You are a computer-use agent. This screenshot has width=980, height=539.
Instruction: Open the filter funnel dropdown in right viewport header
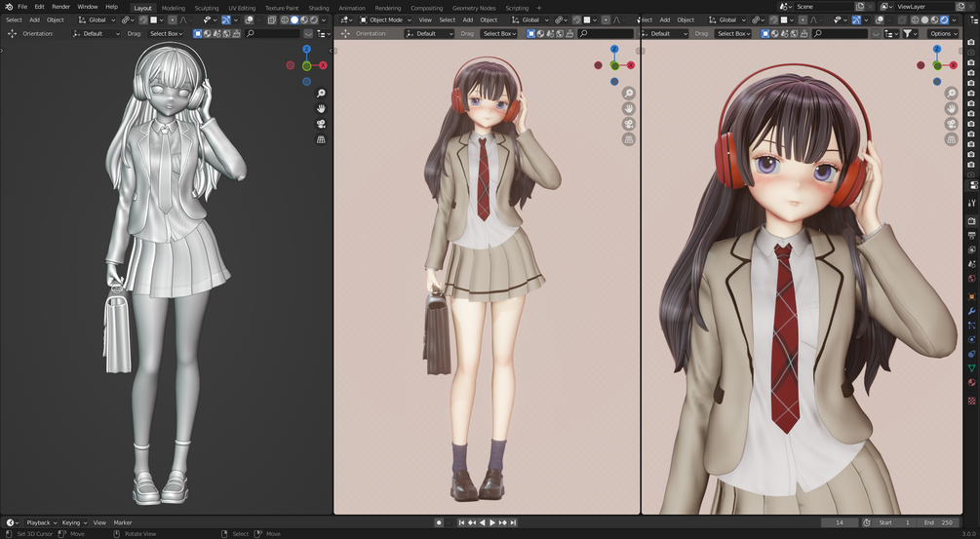pyautogui.click(x=910, y=34)
